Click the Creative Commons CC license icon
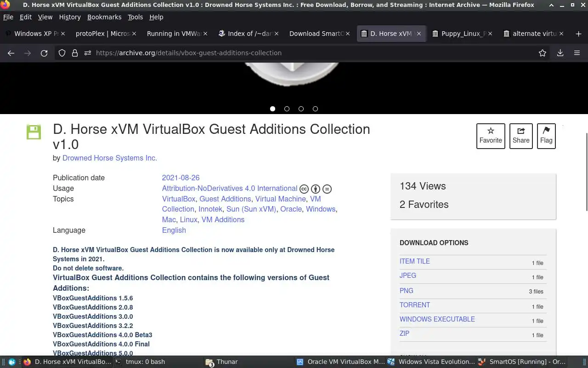The width and height of the screenshot is (588, 368). 304,189
